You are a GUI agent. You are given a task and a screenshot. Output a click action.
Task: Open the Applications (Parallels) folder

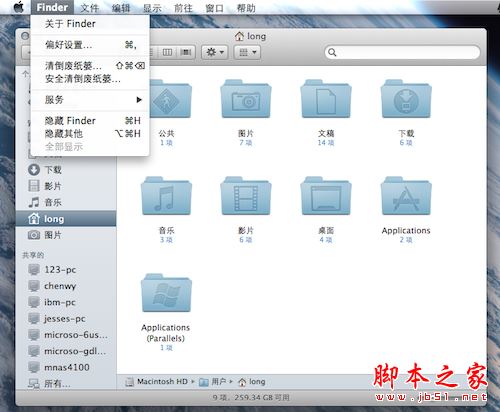(166, 293)
